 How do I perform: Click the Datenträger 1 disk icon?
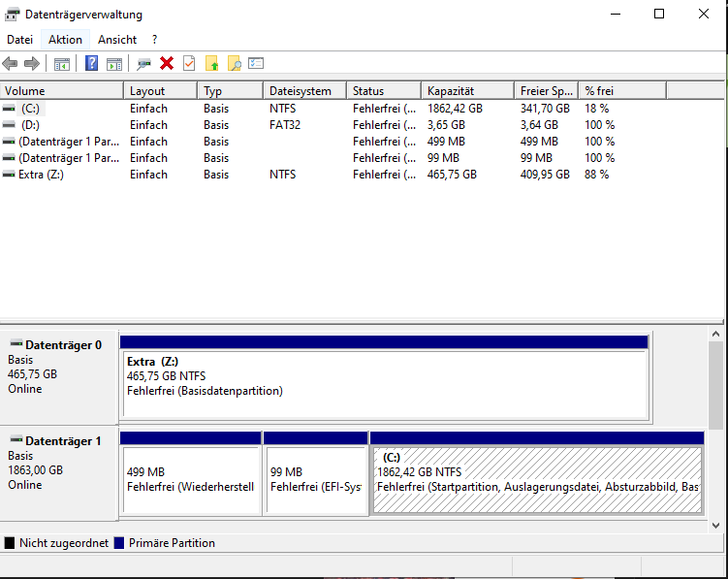[x=16, y=439]
